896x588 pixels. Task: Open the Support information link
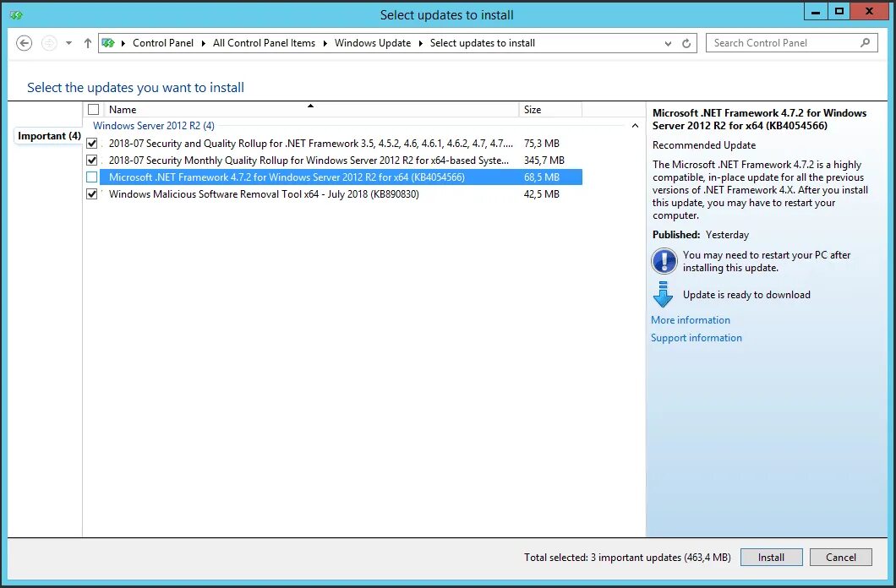696,338
